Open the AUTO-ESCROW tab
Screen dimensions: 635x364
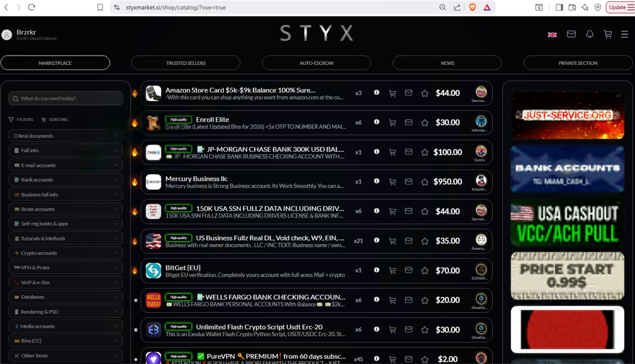(x=316, y=63)
